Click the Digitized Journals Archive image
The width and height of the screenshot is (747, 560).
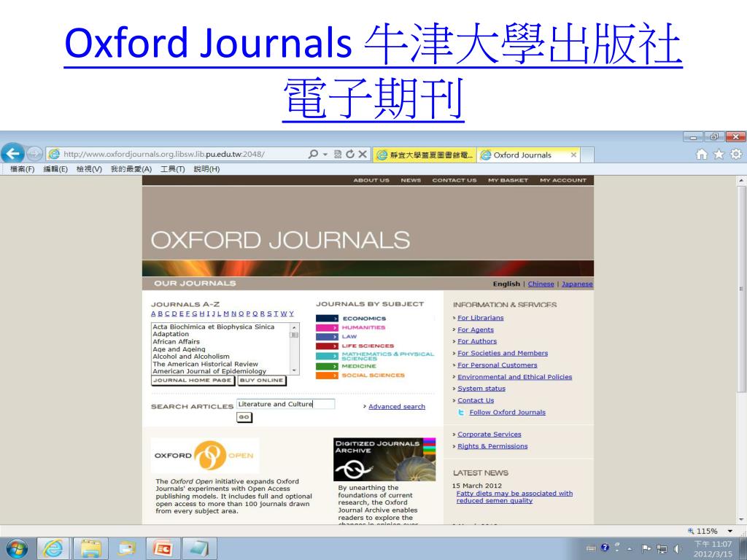tap(384, 459)
